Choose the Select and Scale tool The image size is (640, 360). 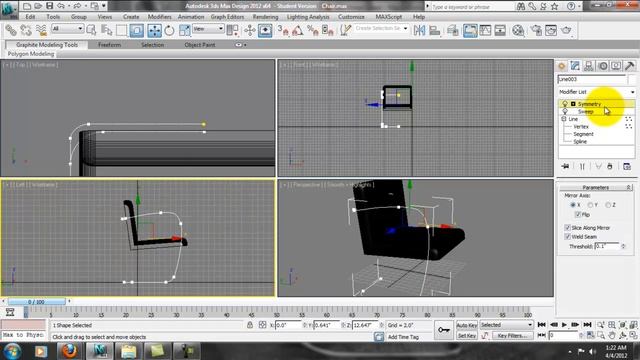click(184, 30)
